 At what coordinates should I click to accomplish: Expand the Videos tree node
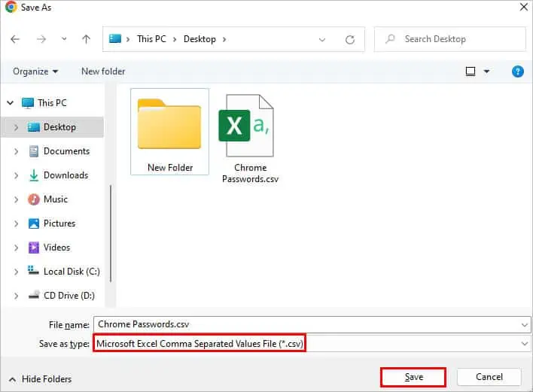(16, 248)
